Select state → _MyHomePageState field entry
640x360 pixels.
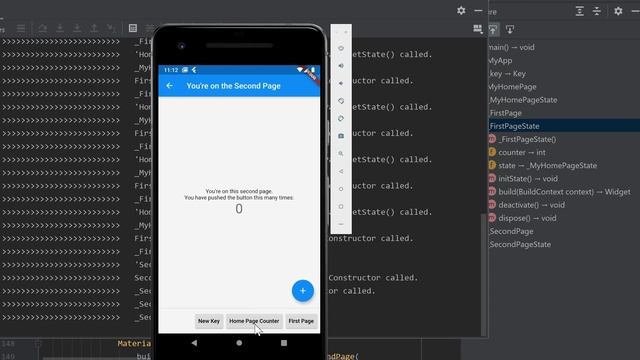(x=547, y=165)
